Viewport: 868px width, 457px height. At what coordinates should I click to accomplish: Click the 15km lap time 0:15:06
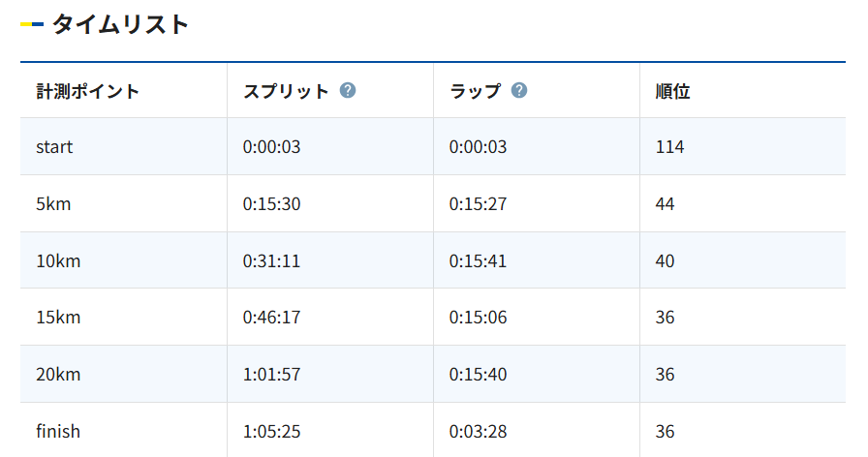pos(479,318)
